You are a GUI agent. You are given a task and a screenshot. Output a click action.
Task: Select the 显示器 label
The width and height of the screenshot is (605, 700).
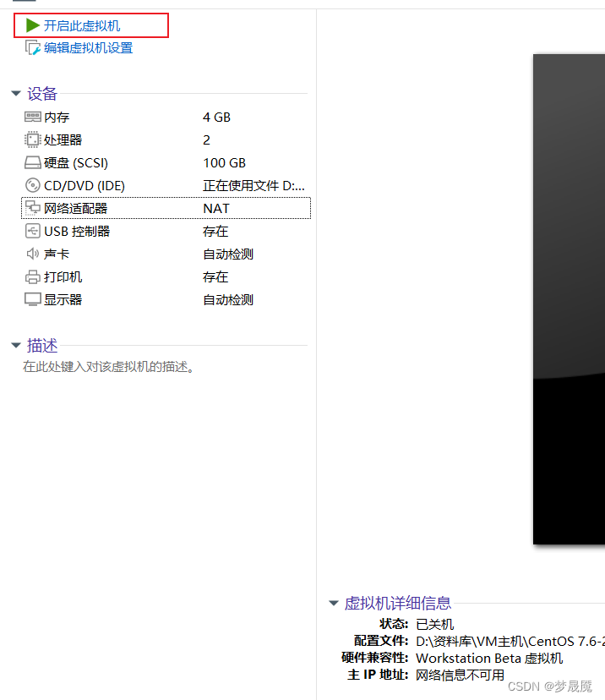tap(63, 299)
